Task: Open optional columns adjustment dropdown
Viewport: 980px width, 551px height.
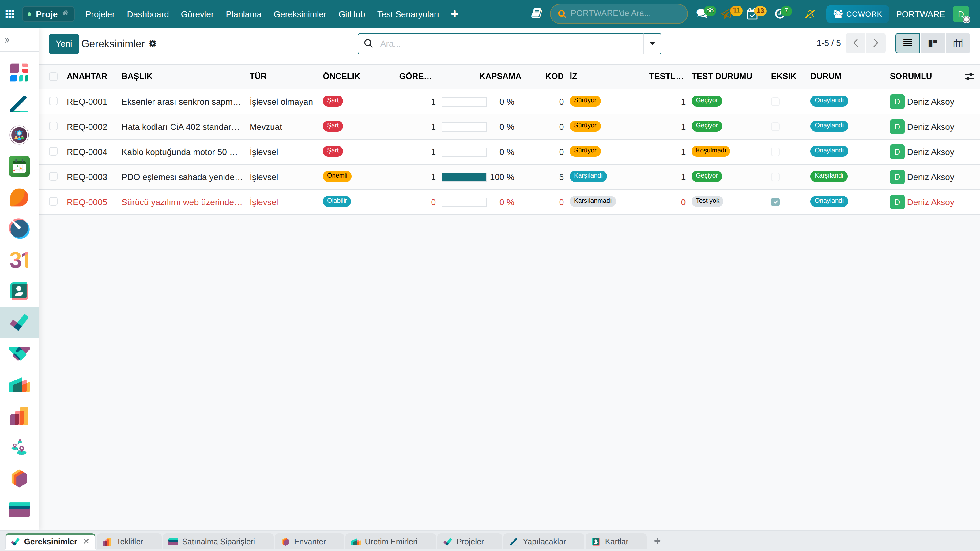Action: 969,77
